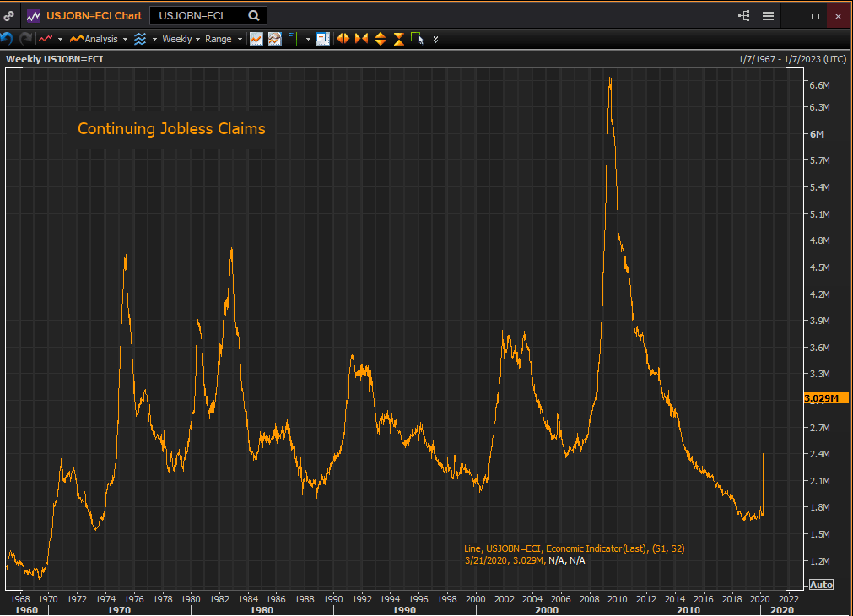Open the Range dropdown
Viewport: 853px width, 616px height.
223,39
